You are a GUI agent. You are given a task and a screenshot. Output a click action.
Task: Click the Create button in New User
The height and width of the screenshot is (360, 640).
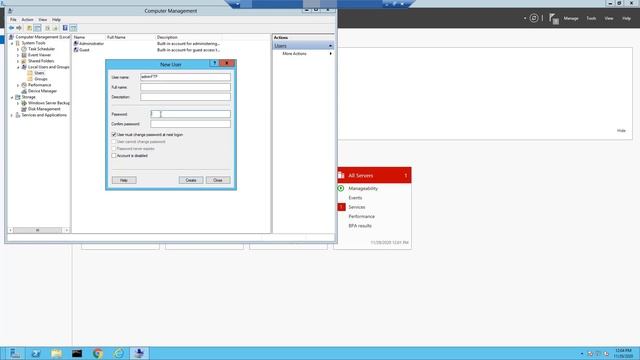(191, 180)
